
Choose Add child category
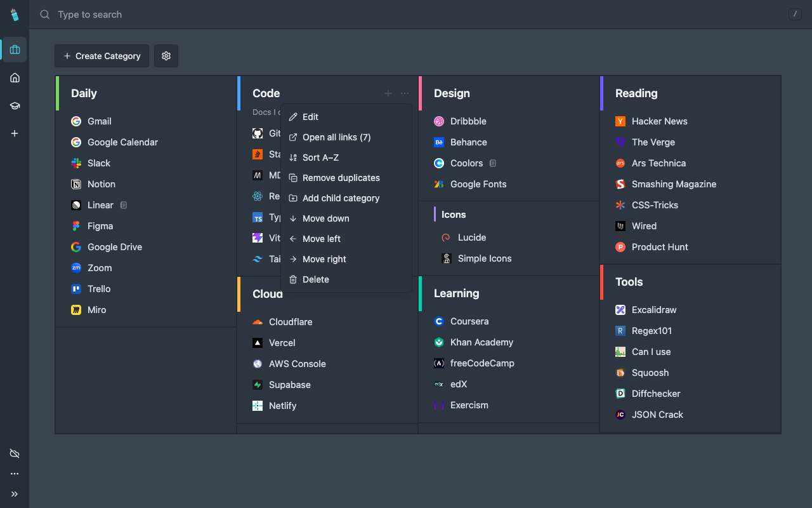(346, 198)
